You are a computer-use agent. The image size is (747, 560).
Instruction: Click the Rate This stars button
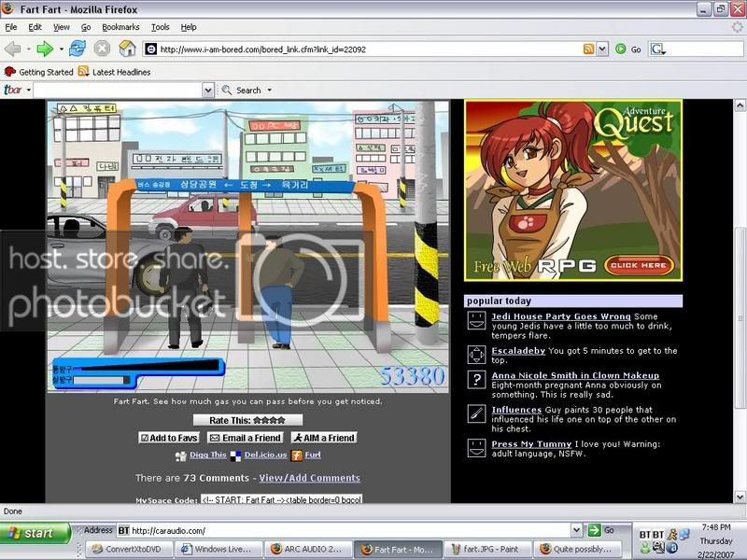(x=247, y=420)
